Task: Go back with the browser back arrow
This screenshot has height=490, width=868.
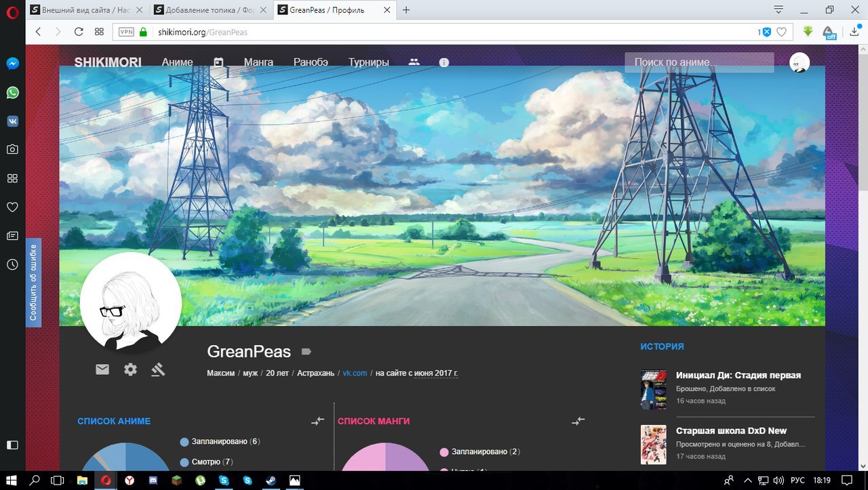Action: (x=38, y=32)
